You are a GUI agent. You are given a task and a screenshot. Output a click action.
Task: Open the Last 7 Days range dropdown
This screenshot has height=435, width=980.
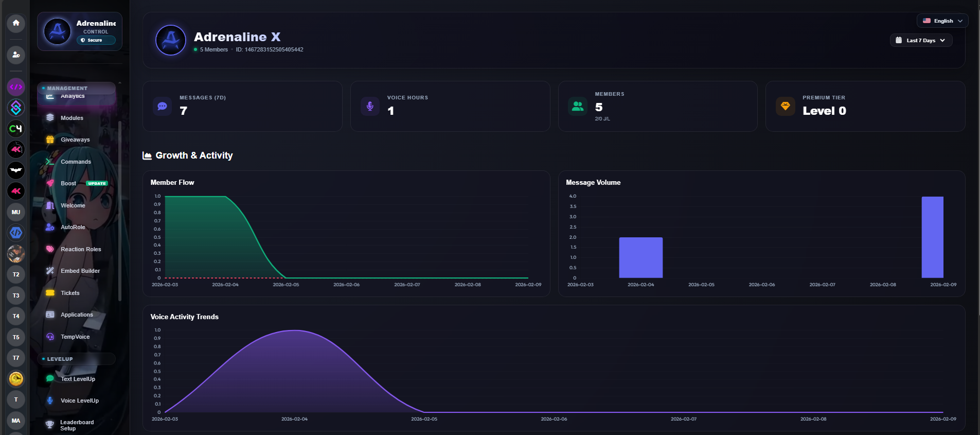click(921, 40)
